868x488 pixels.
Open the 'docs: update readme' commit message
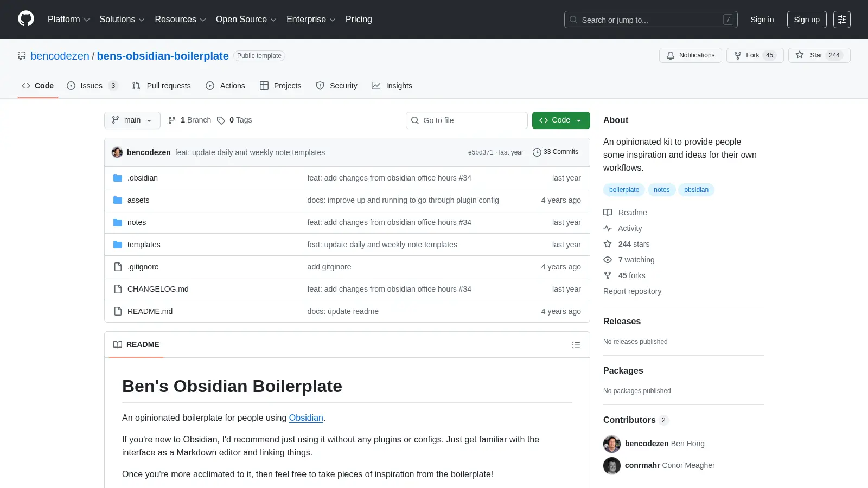pos(343,311)
